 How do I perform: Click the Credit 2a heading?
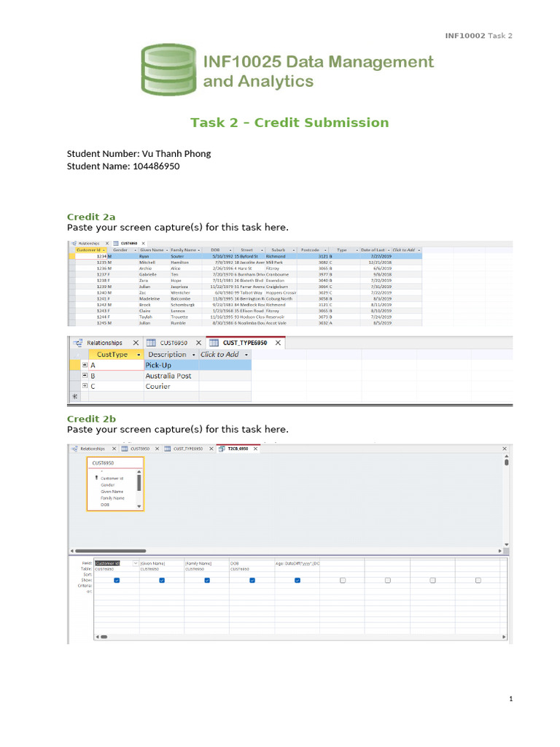[91, 217]
